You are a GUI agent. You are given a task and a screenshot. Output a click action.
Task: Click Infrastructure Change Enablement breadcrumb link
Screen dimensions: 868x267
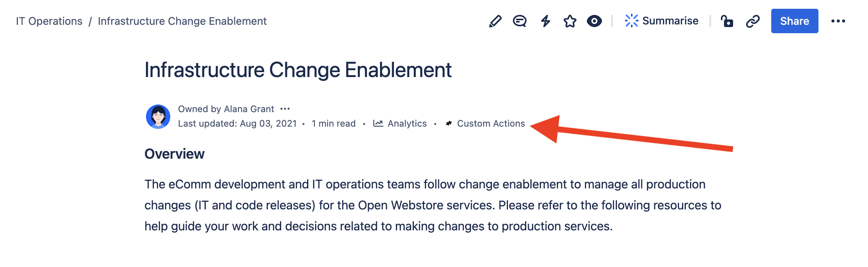tap(182, 21)
